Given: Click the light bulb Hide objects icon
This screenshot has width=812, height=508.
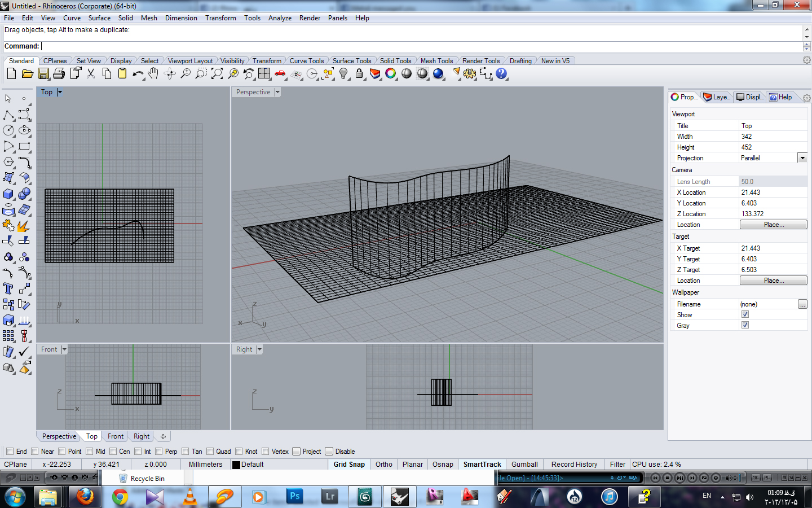Looking at the screenshot, I should [x=343, y=73].
